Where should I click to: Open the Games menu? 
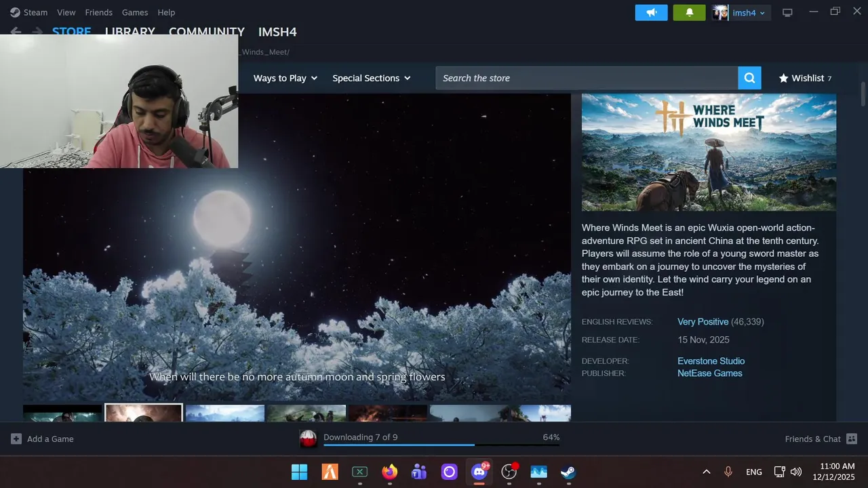[135, 12]
